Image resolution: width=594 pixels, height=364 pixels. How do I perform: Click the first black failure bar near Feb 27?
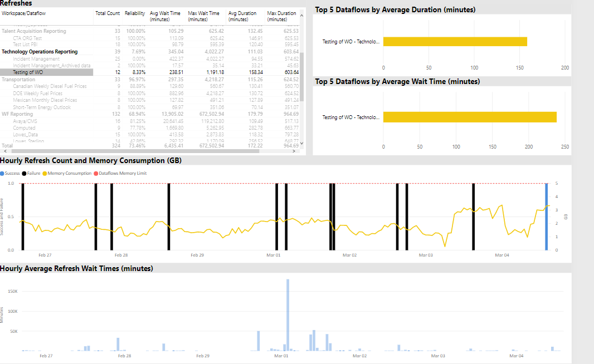(23, 217)
